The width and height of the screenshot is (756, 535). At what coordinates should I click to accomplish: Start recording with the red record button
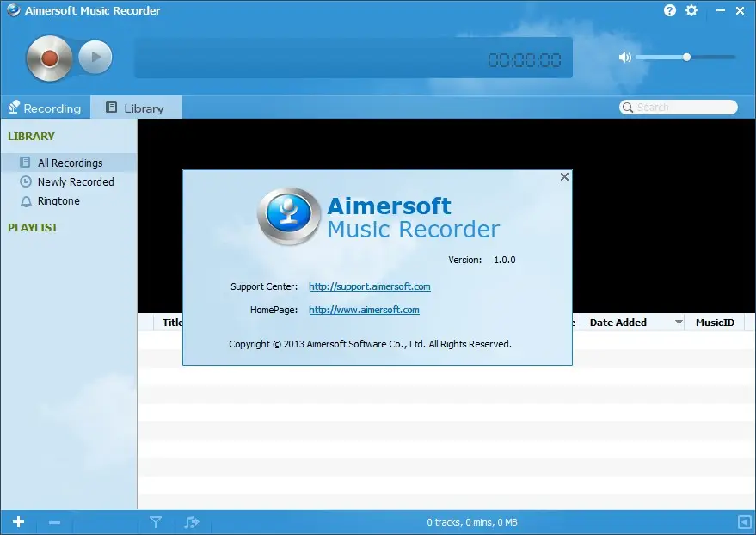pos(49,58)
